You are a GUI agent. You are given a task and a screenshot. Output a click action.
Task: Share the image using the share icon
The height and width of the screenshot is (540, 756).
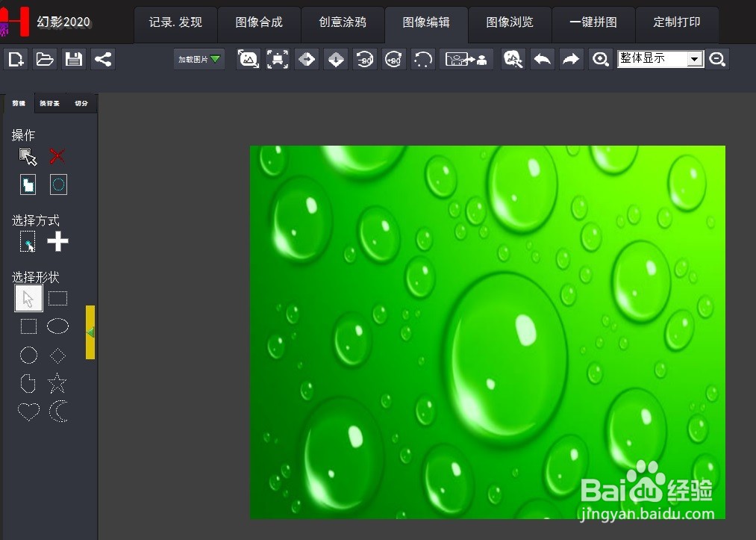pyautogui.click(x=103, y=59)
